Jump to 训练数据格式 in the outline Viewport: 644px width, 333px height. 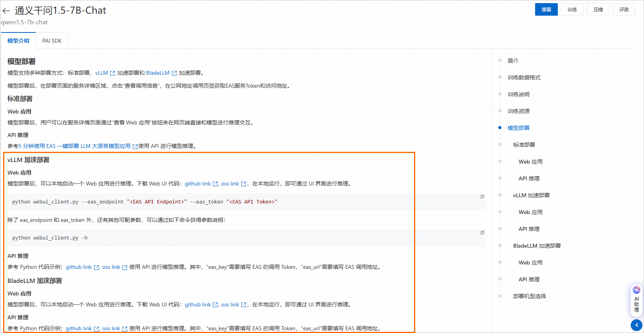coord(524,77)
